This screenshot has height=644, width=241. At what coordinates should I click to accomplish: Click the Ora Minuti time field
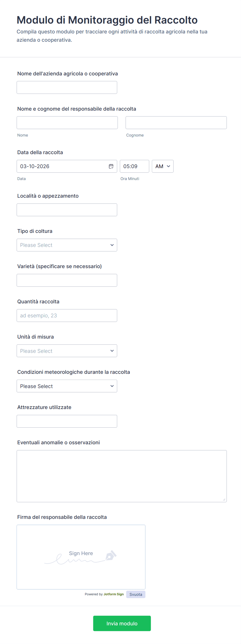pyautogui.click(x=134, y=166)
